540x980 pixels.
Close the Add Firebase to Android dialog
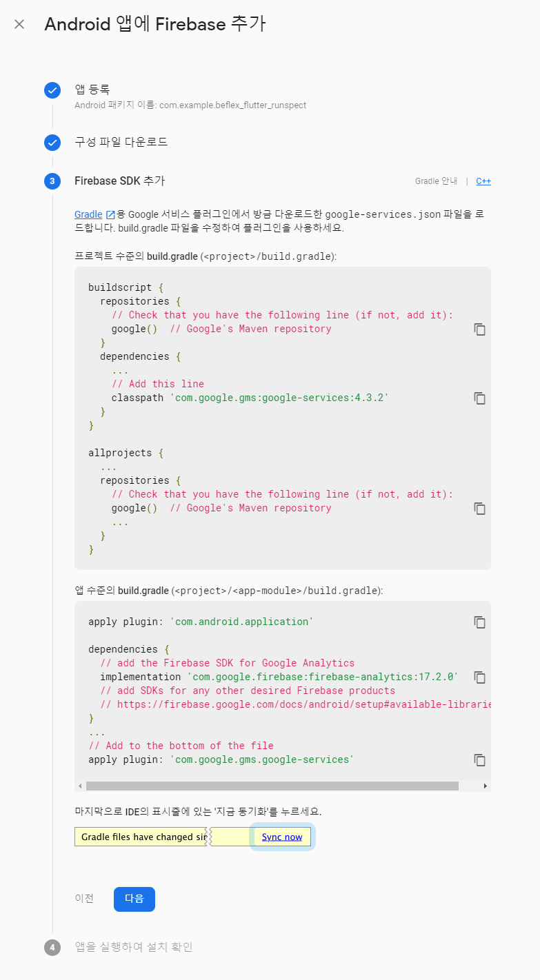(19, 24)
